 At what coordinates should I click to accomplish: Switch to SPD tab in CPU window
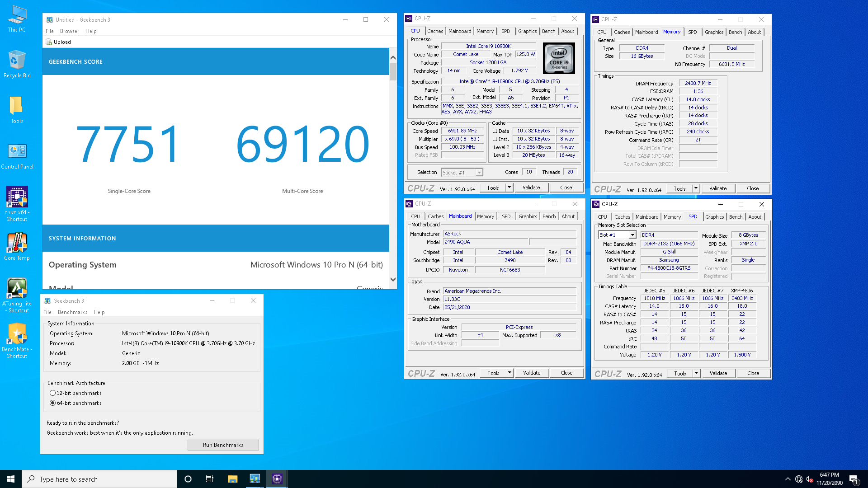point(506,31)
